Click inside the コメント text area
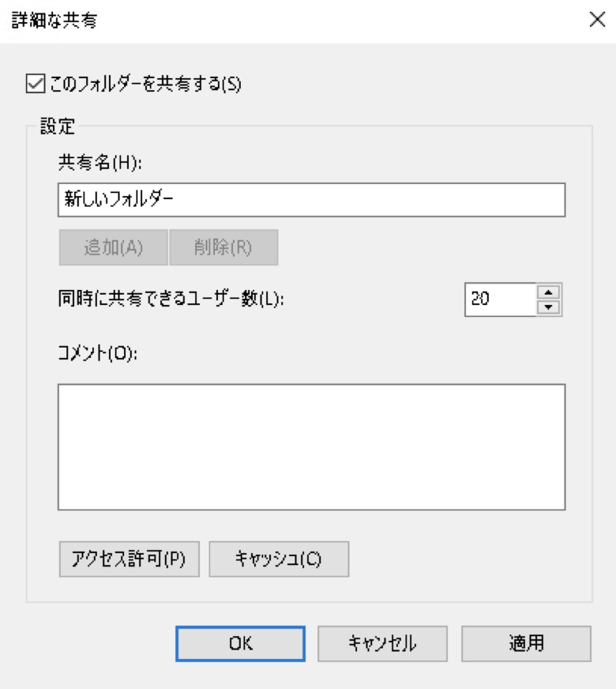 tap(311, 446)
